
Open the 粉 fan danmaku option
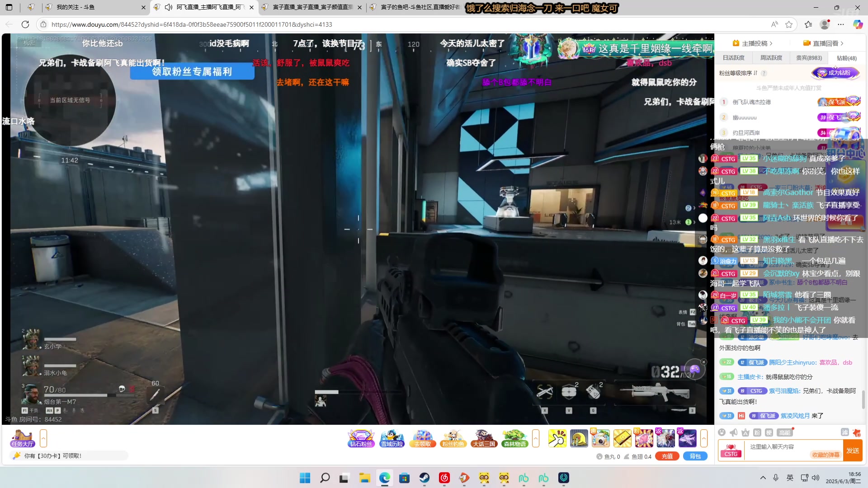point(757,432)
